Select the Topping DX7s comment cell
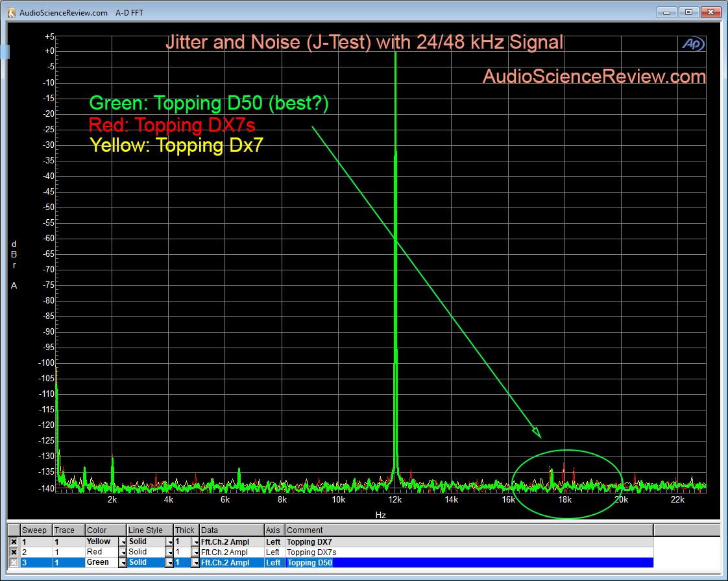 (469, 552)
